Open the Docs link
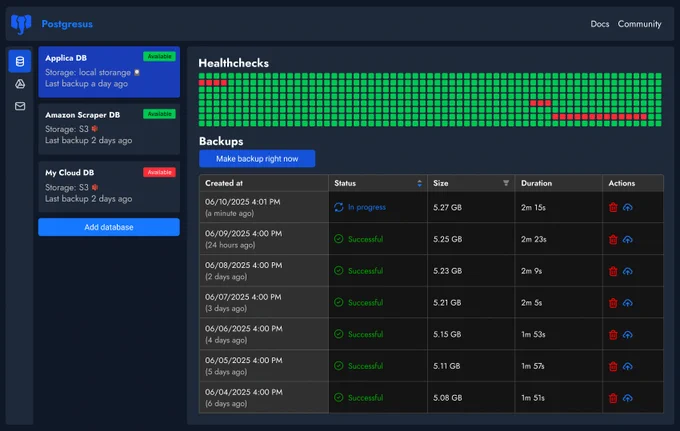680x431 pixels. [x=599, y=24]
